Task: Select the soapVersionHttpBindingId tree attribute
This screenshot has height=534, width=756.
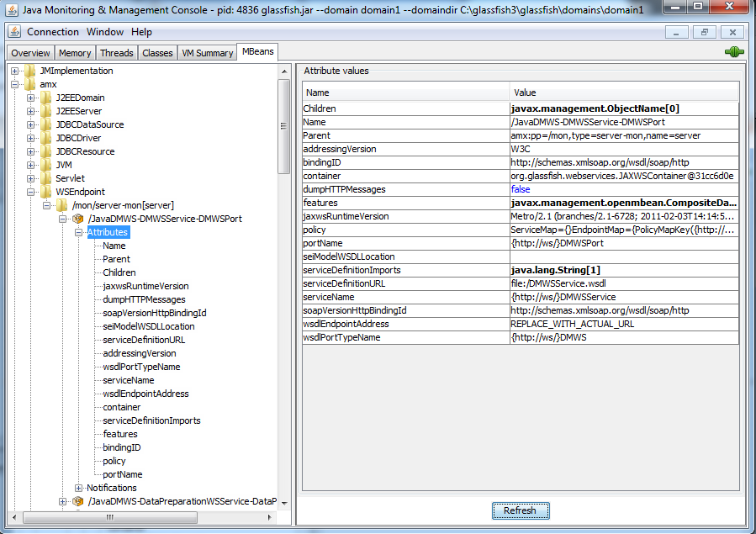Action: [x=154, y=314]
